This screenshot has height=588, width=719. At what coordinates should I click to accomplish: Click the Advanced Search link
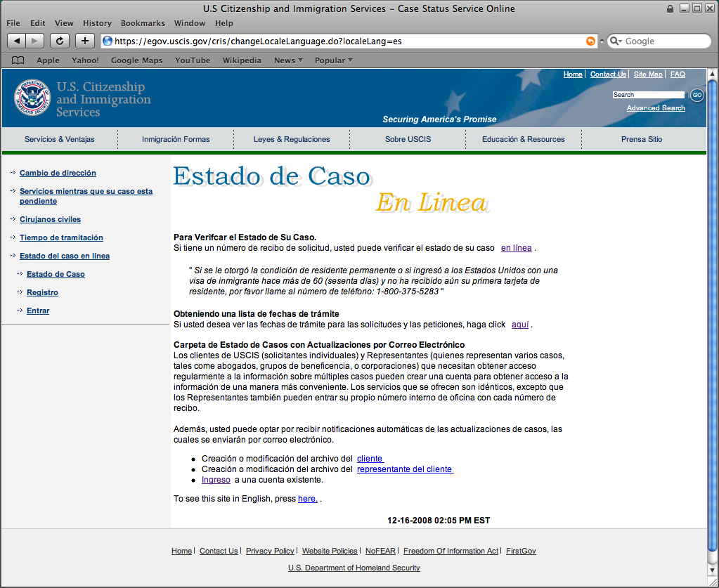656,108
